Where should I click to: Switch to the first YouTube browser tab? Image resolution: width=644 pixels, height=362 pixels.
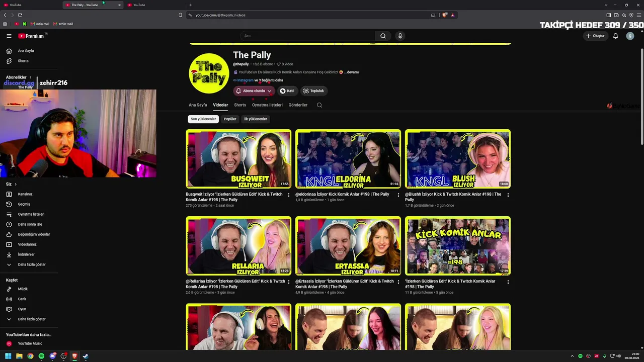pos(31,5)
